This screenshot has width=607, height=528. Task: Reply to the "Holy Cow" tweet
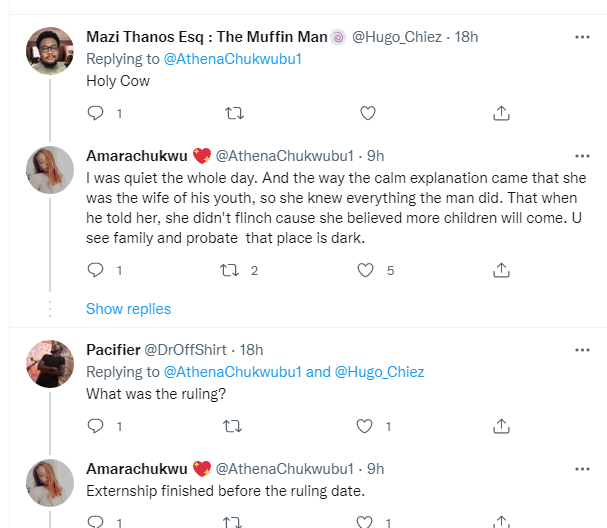pyautogui.click(x=96, y=114)
